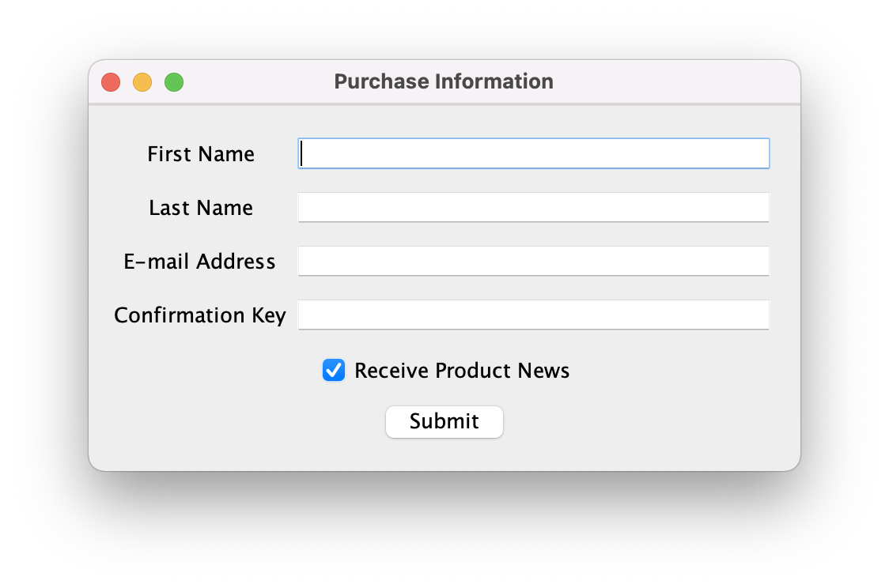Image resolution: width=889 pixels, height=588 pixels.
Task: Close the Purchase Information window
Action: [x=111, y=82]
